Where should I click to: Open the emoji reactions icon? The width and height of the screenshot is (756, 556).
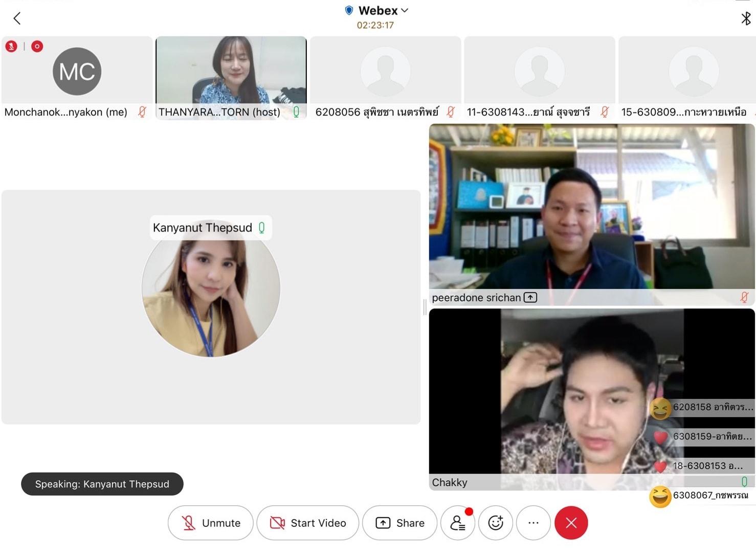pyautogui.click(x=496, y=523)
